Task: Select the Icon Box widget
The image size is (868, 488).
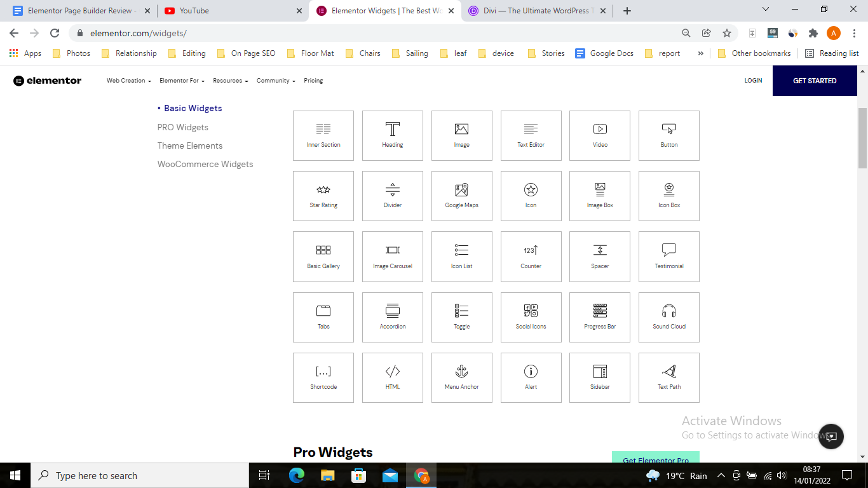Action: [x=669, y=196]
